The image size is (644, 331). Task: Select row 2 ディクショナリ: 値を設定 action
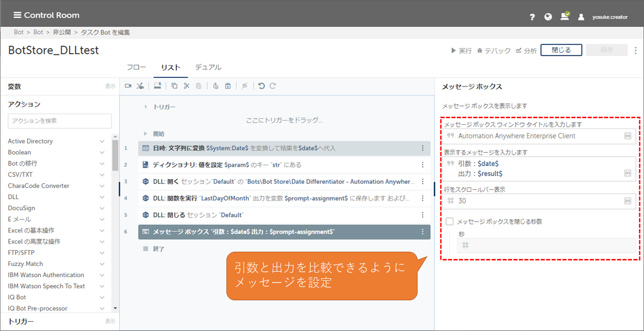(284, 165)
